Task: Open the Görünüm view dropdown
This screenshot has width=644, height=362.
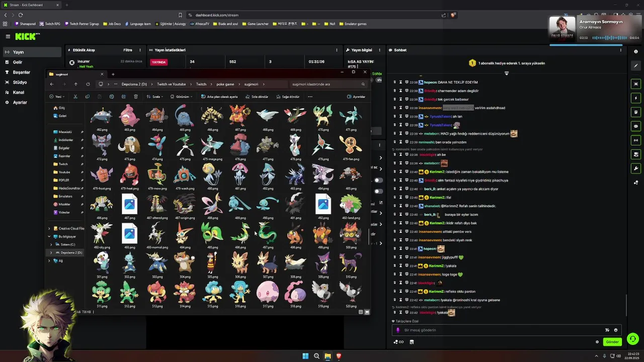Action: point(182,97)
